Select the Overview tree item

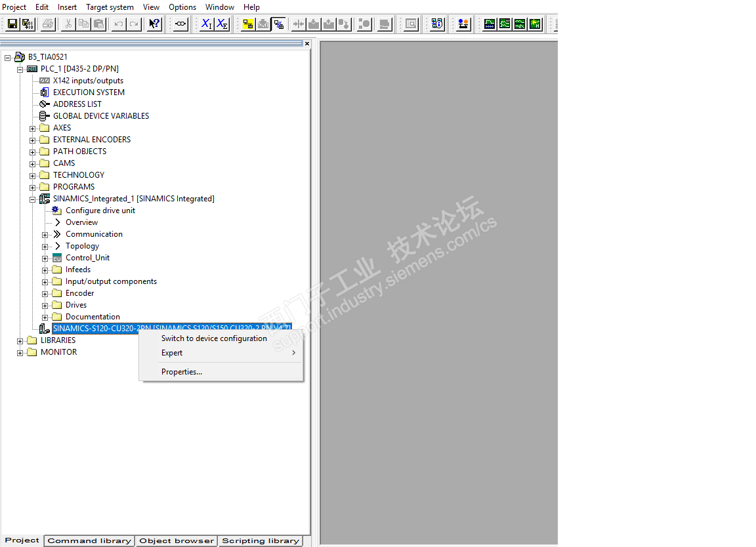point(81,222)
